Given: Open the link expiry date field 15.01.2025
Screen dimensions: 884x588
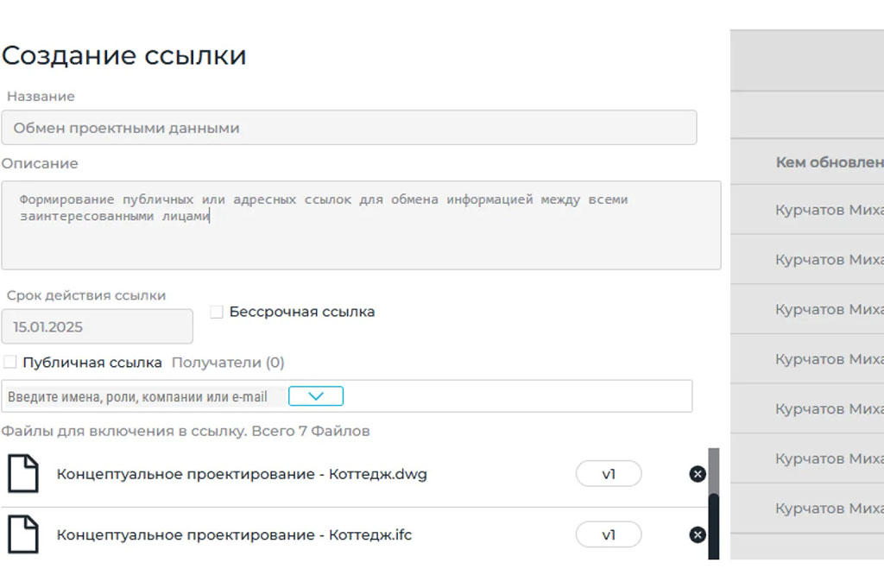Looking at the screenshot, I should pos(97,327).
